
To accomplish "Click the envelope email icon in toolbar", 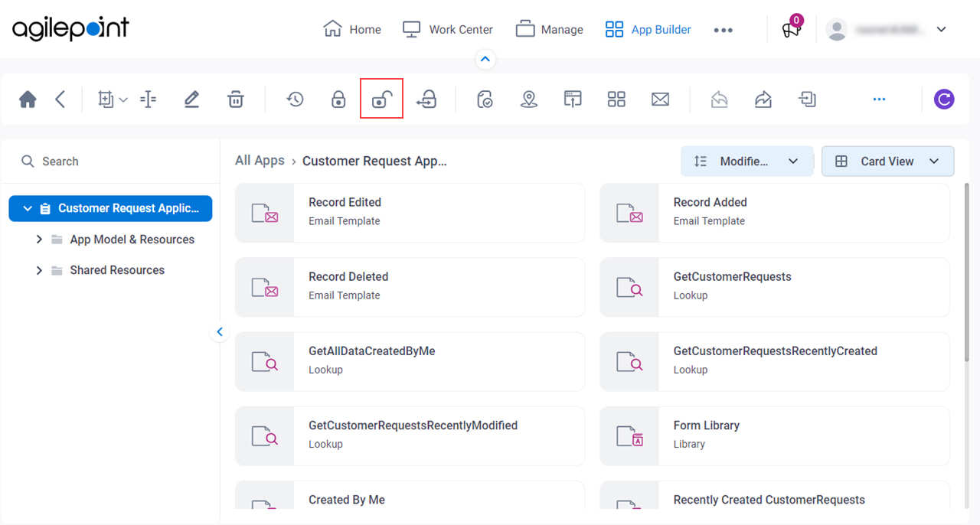I will click(x=660, y=99).
